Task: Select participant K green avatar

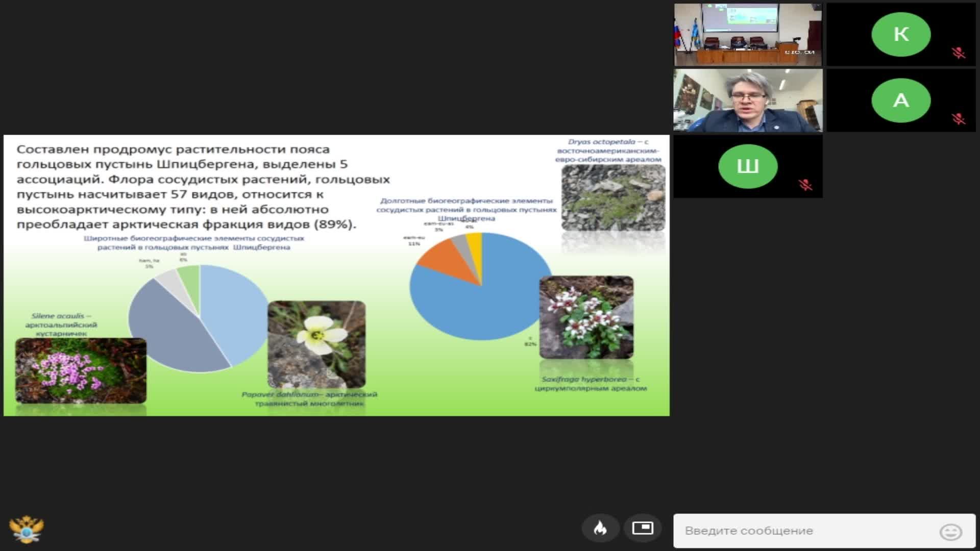Action: [x=901, y=34]
